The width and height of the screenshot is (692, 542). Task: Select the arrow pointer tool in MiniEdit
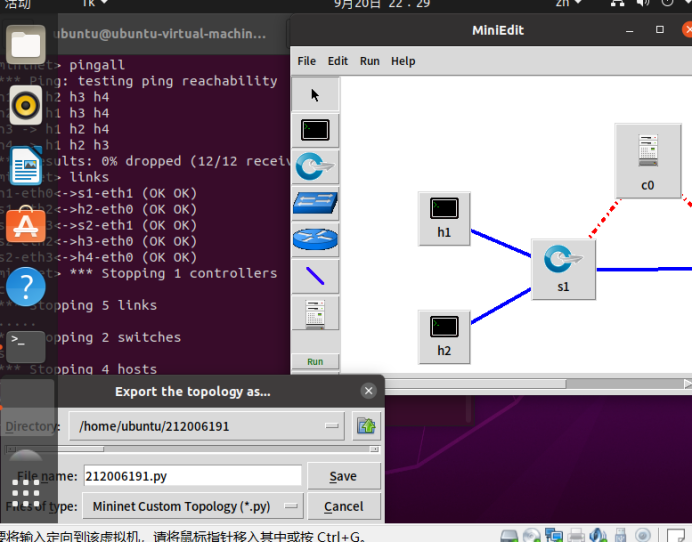tap(315, 94)
